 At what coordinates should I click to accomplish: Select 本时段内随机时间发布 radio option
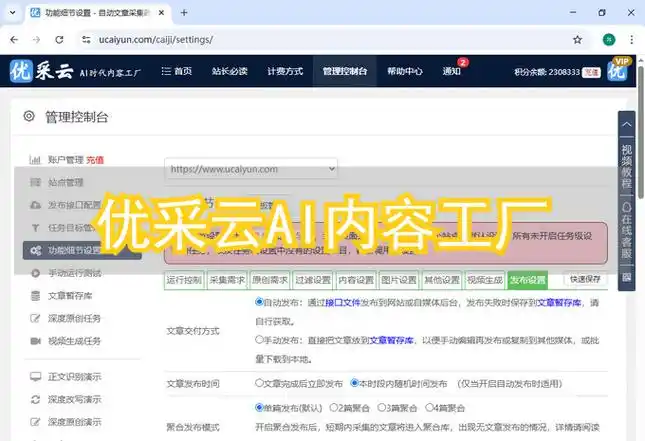355,383
